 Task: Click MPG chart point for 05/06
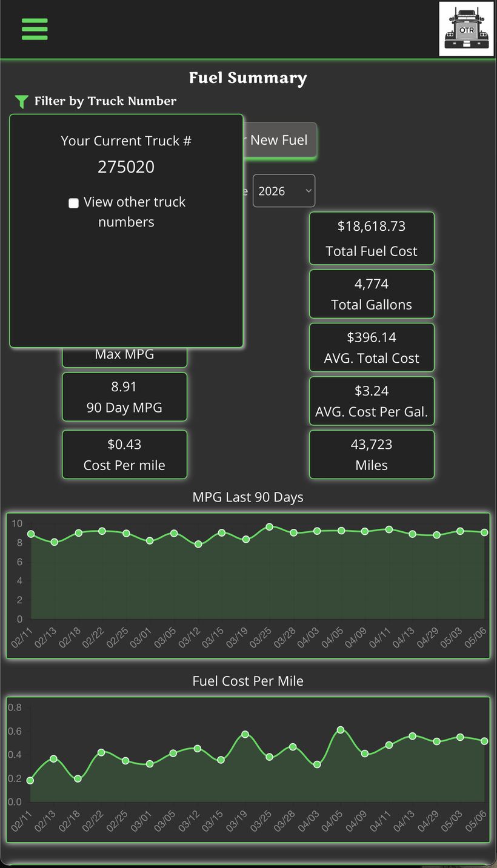click(x=484, y=532)
